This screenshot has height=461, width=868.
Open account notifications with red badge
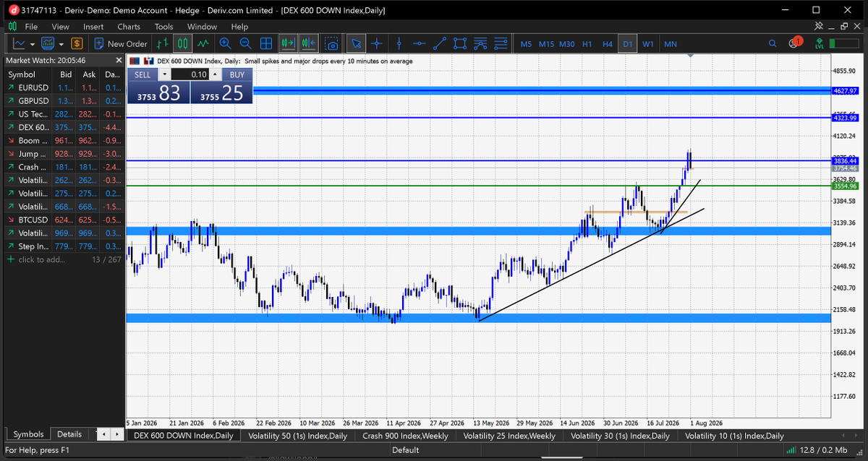[796, 43]
